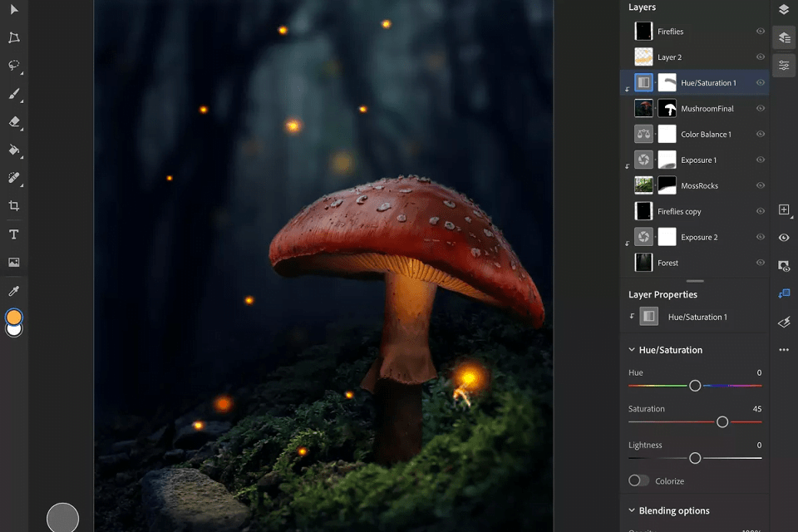The height and width of the screenshot is (532, 798).
Task: Collapse the Hue/Saturation section
Action: click(632, 350)
